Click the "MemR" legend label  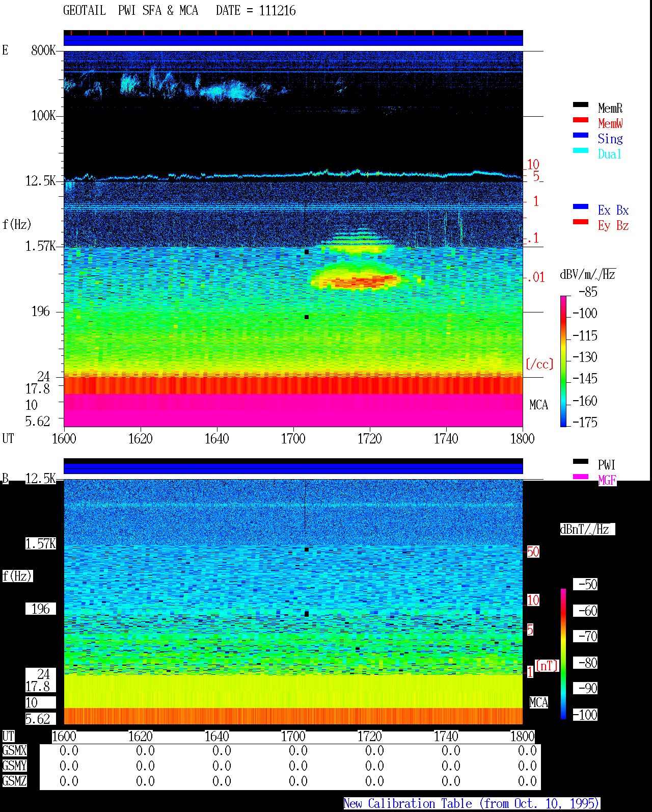coord(610,108)
